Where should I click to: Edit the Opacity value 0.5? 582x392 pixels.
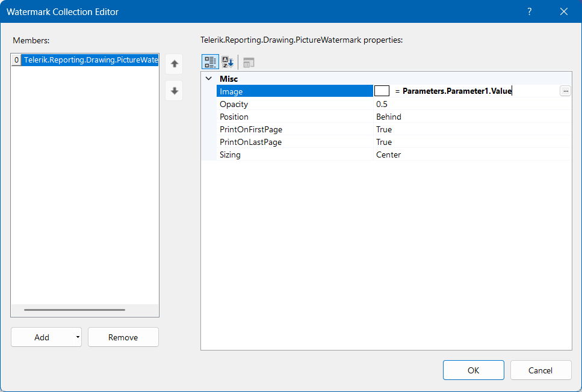pos(469,104)
